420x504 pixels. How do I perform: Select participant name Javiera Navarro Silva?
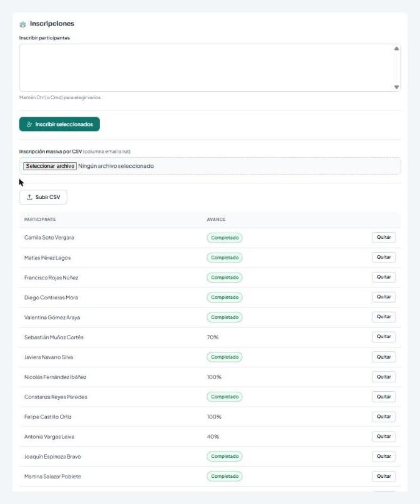tap(49, 357)
